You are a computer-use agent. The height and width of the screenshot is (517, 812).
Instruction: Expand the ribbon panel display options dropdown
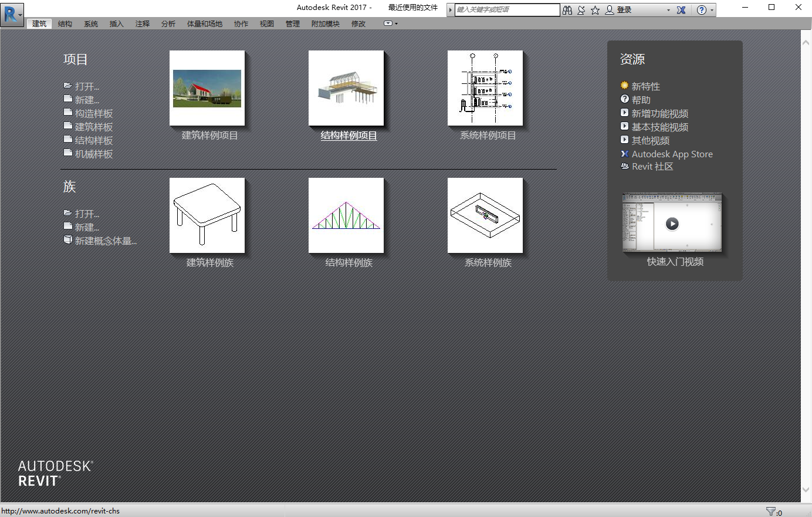tap(390, 23)
